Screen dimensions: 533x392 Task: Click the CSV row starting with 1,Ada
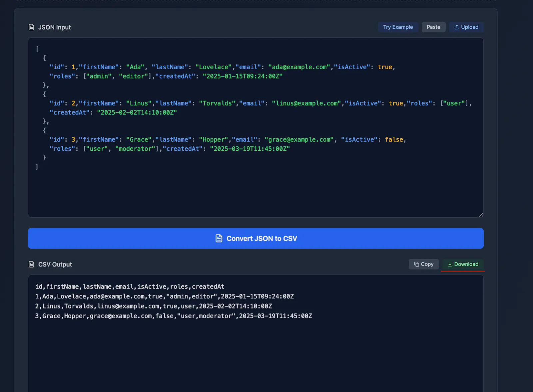[165, 296]
